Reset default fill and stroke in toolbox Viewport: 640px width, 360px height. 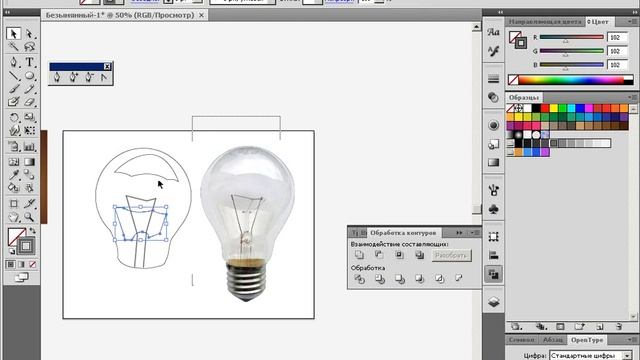[x=12, y=251]
